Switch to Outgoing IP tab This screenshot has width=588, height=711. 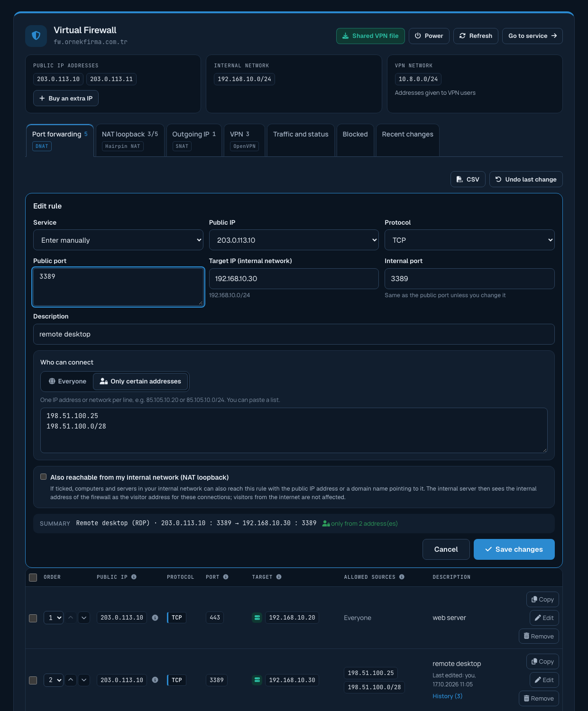[194, 140]
